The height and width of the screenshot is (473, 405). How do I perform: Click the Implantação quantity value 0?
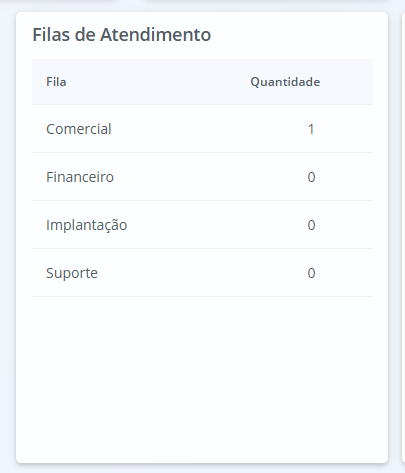tap(311, 225)
